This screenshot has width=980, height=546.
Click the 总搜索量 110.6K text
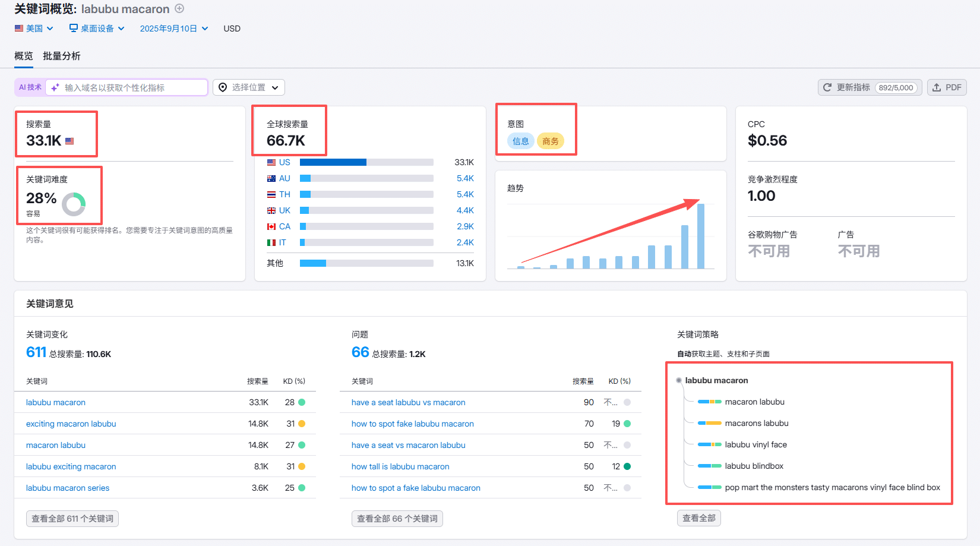[80, 354]
